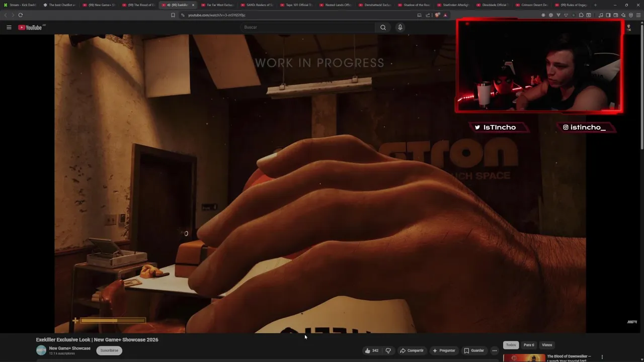Toggle the browser sidebar panel icon
644x362 pixels.
pyautogui.click(x=608, y=15)
